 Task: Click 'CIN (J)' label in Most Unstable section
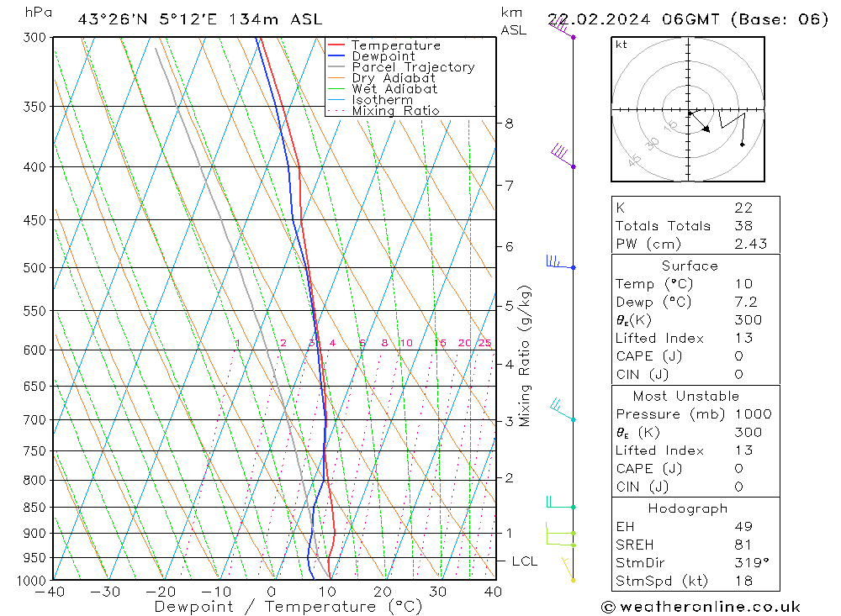pos(643,487)
